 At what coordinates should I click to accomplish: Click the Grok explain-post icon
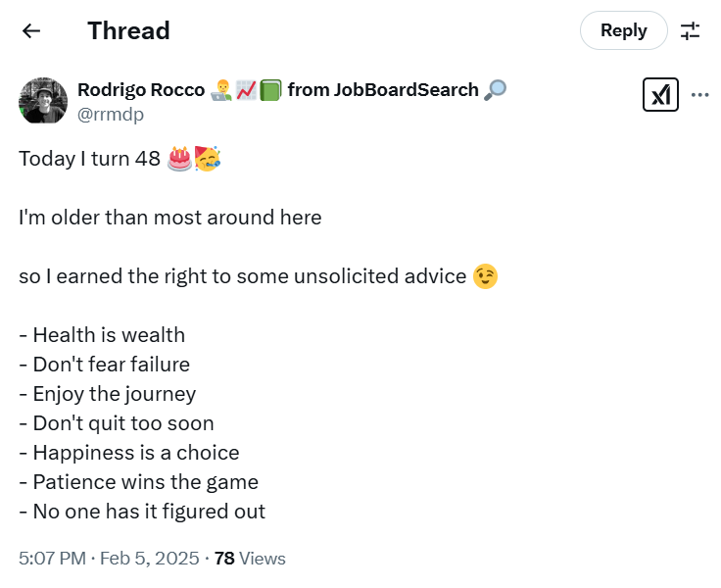(x=660, y=94)
